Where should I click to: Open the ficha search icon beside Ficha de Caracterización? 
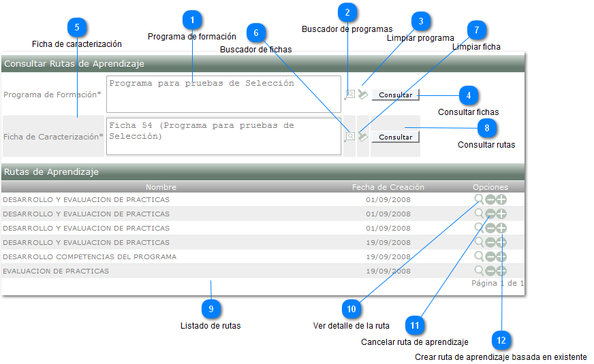tap(350, 137)
